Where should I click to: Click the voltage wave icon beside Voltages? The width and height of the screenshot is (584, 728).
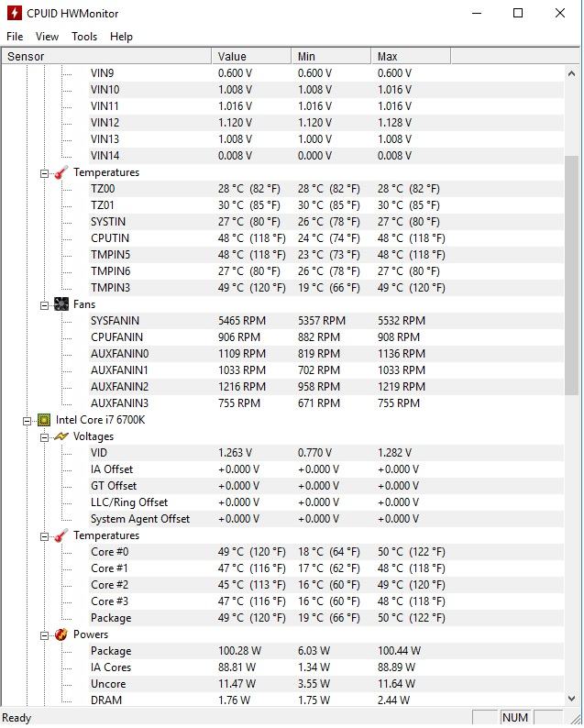pos(61,436)
